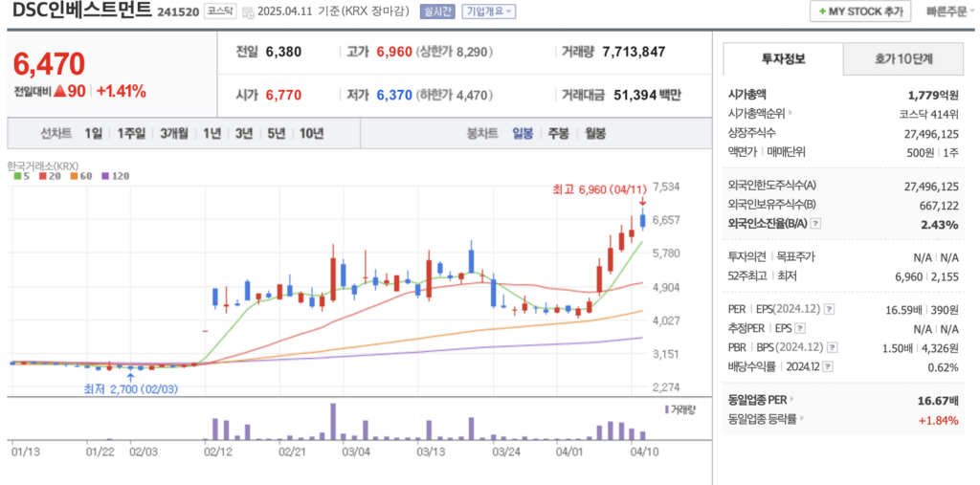Open the help icon beside PBR BPS(2024.12)

(x=829, y=347)
